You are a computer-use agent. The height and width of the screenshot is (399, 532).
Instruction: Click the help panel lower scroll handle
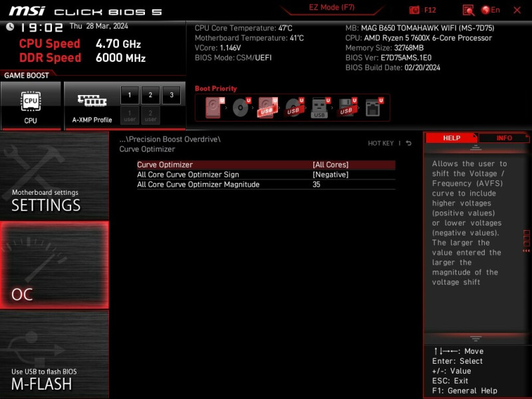point(475,338)
